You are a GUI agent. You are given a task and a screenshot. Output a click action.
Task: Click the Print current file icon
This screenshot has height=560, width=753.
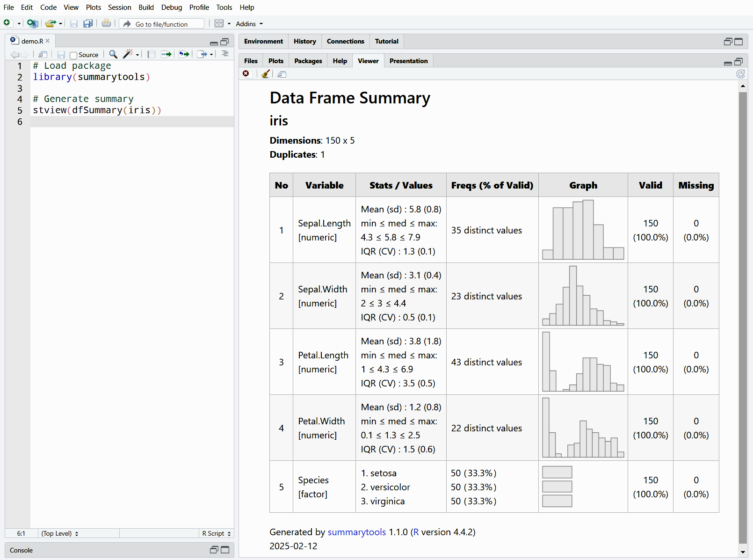pyautogui.click(x=106, y=23)
